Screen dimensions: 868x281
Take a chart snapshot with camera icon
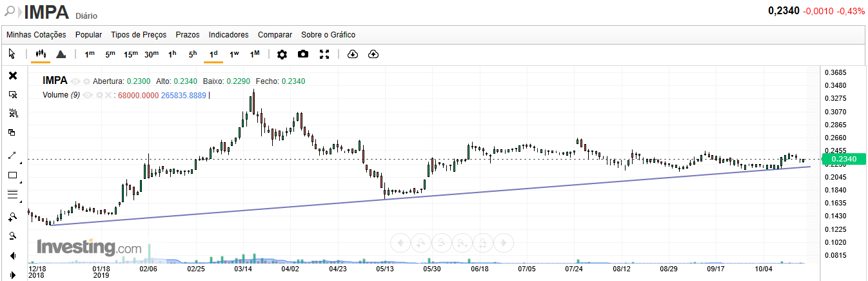point(303,54)
